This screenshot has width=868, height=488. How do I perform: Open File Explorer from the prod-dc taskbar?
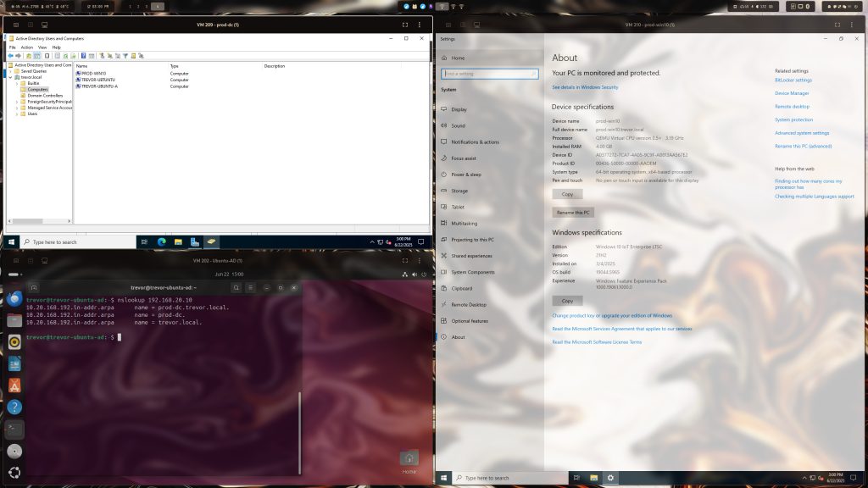coord(178,241)
